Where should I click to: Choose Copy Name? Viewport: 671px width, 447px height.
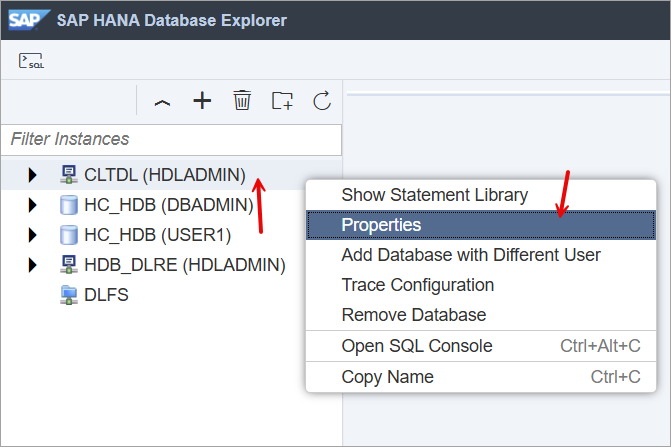point(481,377)
